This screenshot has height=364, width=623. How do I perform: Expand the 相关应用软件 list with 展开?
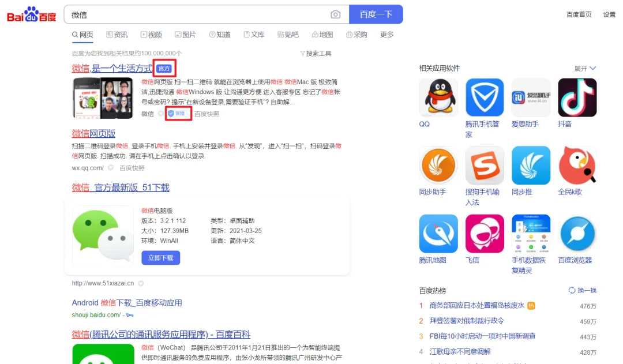[585, 68]
